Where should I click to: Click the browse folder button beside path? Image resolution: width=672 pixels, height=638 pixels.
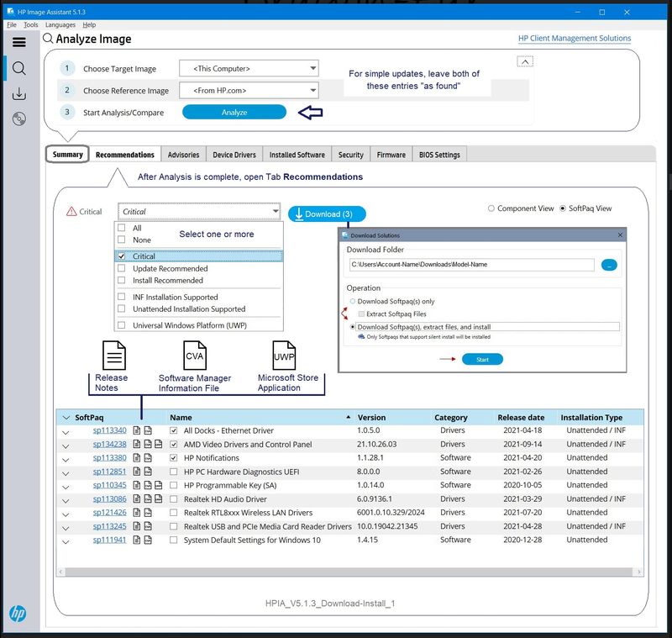click(609, 265)
